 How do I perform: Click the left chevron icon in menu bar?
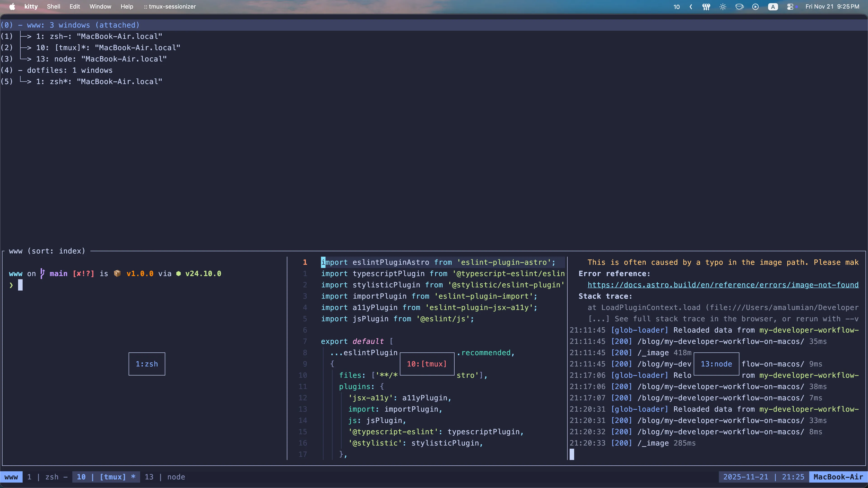click(691, 6)
